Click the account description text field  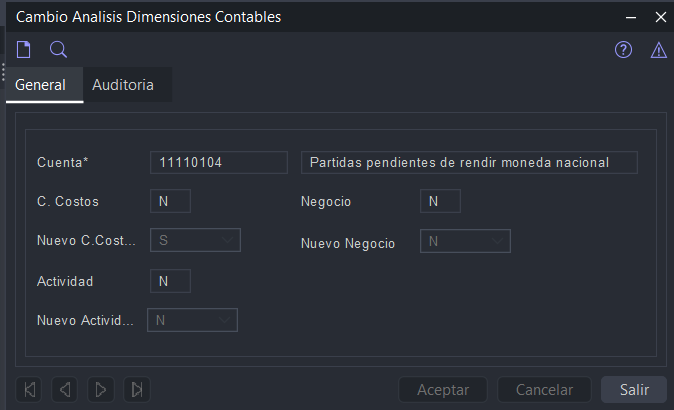[x=468, y=162]
